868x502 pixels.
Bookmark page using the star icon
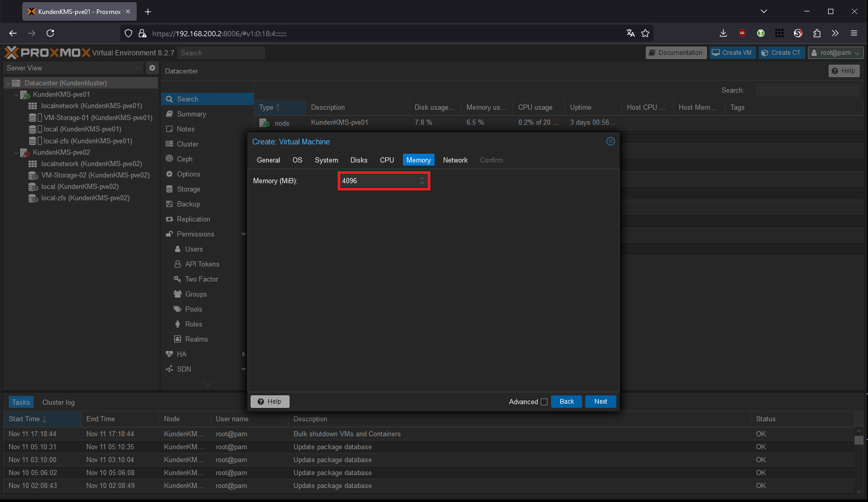pyautogui.click(x=645, y=33)
